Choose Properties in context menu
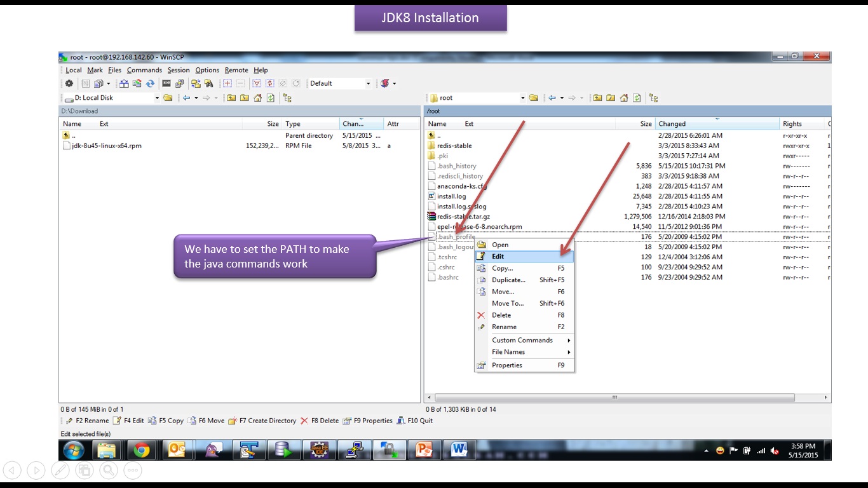 pos(524,365)
